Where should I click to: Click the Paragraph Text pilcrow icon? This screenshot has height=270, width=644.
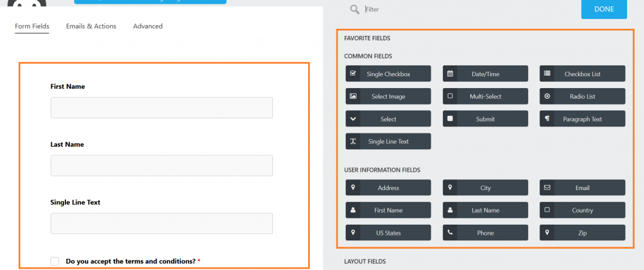click(547, 119)
